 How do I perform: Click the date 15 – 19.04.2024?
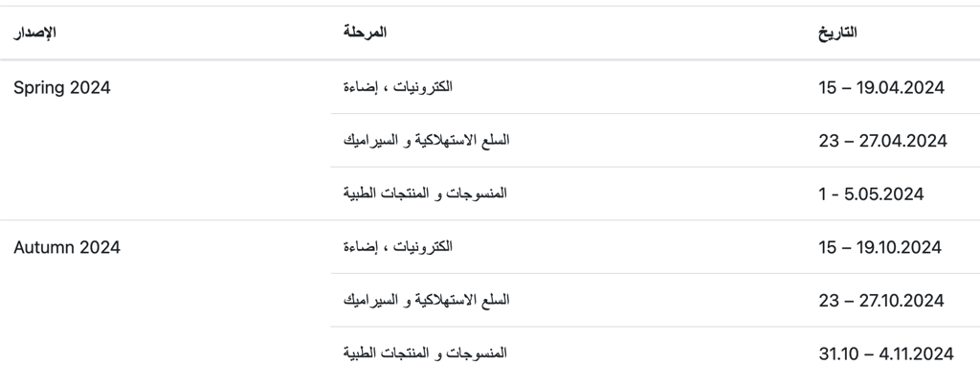(881, 87)
